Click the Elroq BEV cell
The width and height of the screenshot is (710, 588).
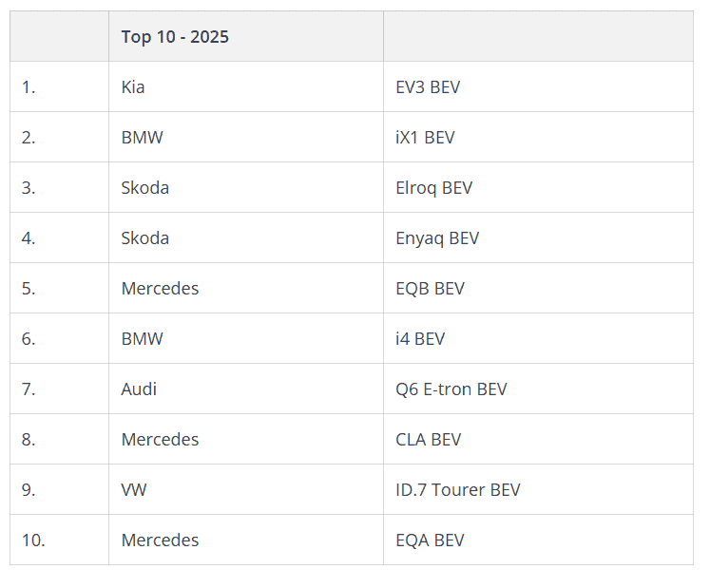point(433,188)
